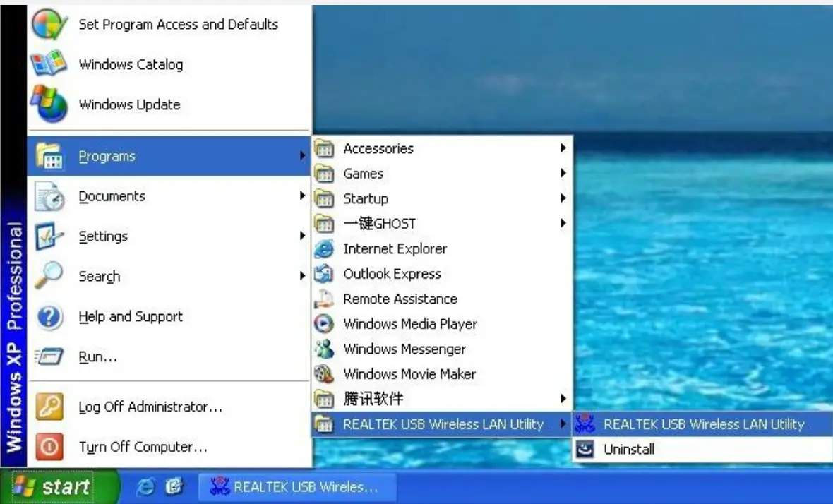Select Uninstall in the REALTEK submenu
Viewport: 833px width, 504px height.
tap(702, 450)
